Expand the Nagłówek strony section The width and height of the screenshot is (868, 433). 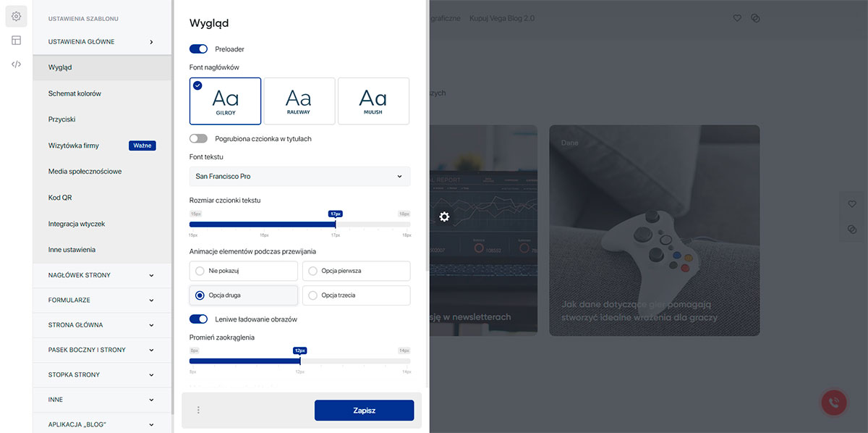pyautogui.click(x=101, y=275)
